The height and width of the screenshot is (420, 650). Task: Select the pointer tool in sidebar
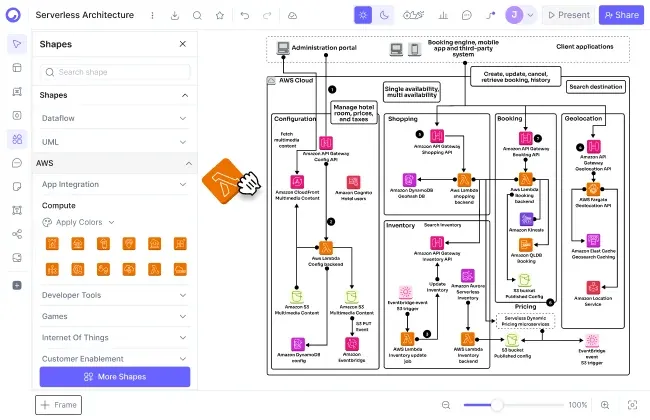pyautogui.click(x=17, y=44)
